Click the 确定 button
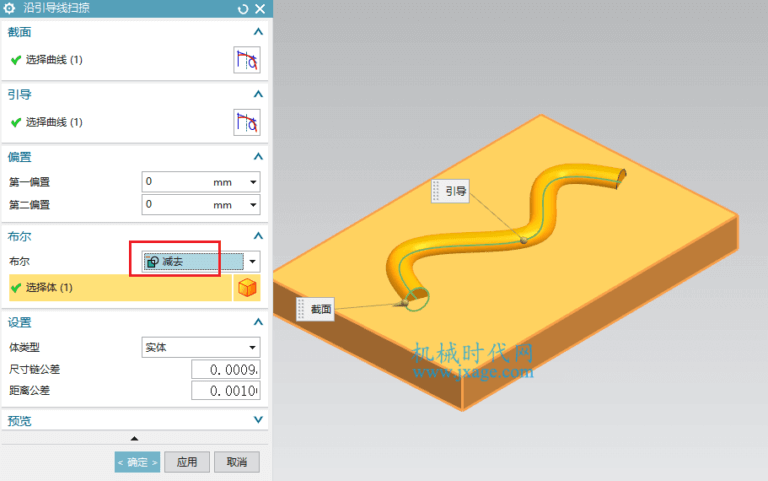This screenshot has height=481, width=768. (x=137, y=462)
